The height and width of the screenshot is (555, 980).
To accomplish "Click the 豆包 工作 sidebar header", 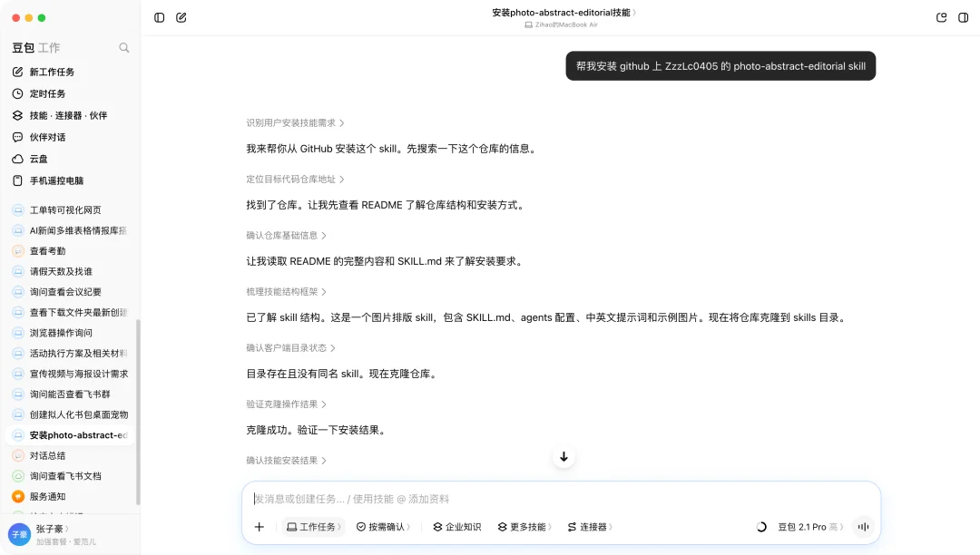I will (x=36, y=47).
